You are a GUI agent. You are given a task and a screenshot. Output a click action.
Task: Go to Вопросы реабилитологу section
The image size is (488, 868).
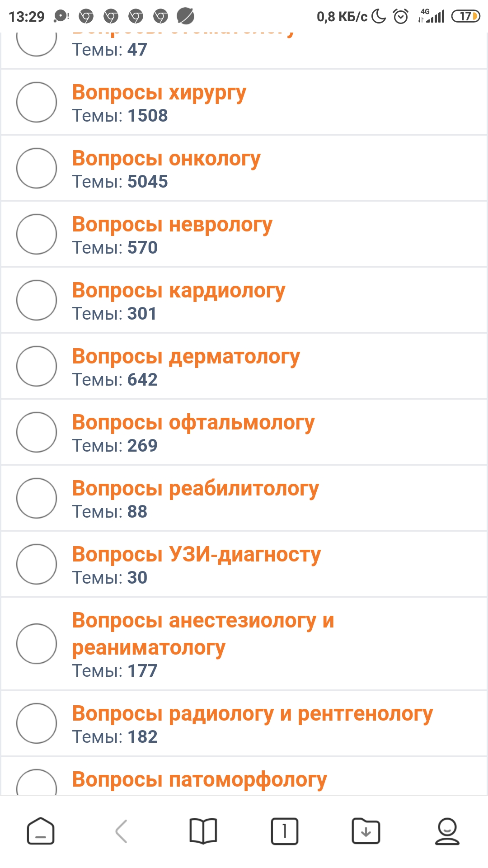click(x=196, y=489)
